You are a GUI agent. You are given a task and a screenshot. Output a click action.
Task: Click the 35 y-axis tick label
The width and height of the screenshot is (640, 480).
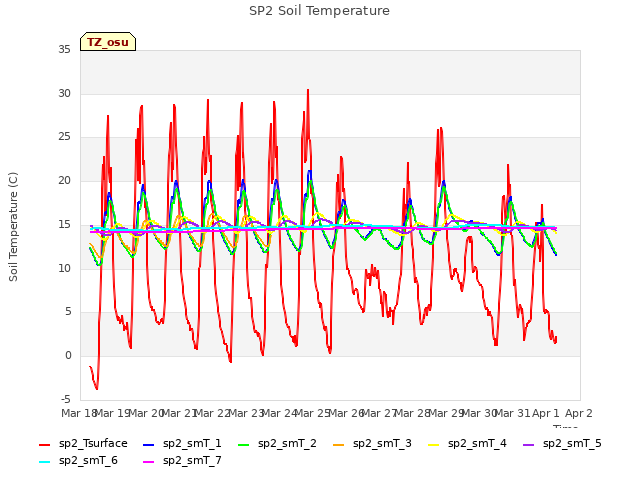[64, 50]
